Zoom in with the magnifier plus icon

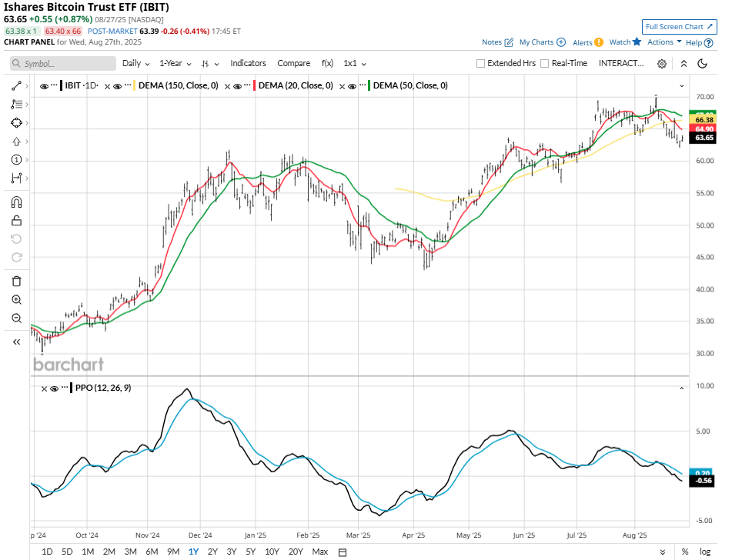pos(16,299)
